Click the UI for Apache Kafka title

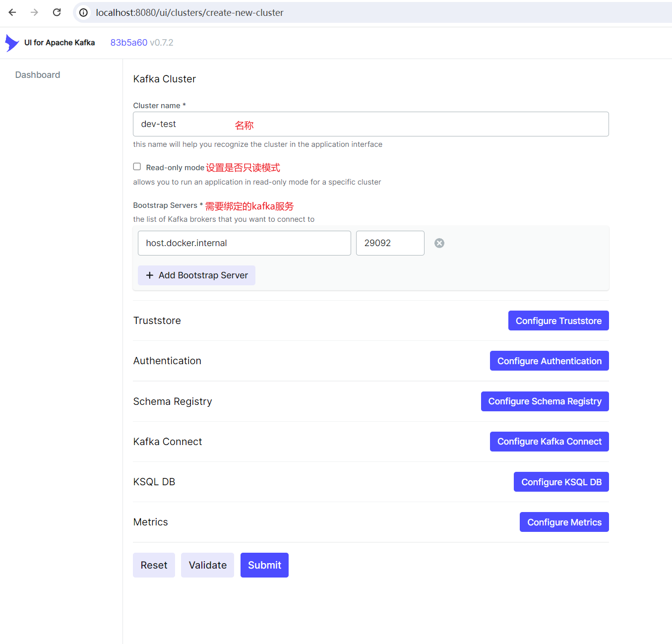[60, 43]
